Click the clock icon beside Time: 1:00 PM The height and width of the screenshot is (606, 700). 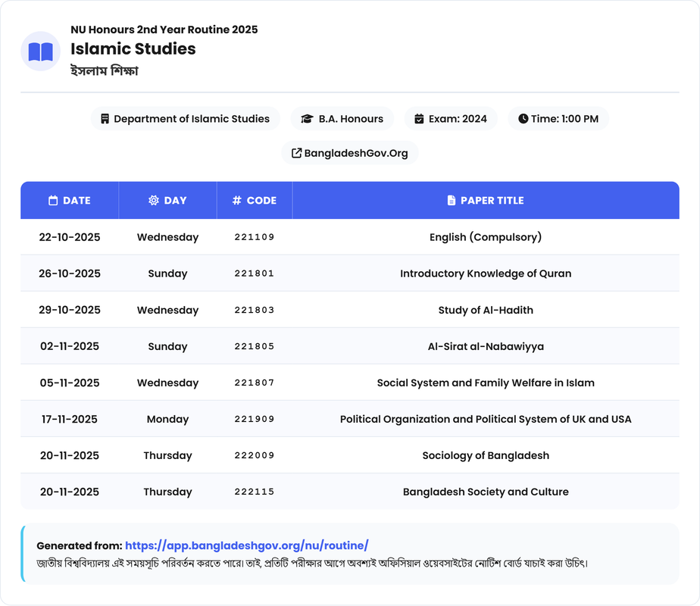(523, 119)
